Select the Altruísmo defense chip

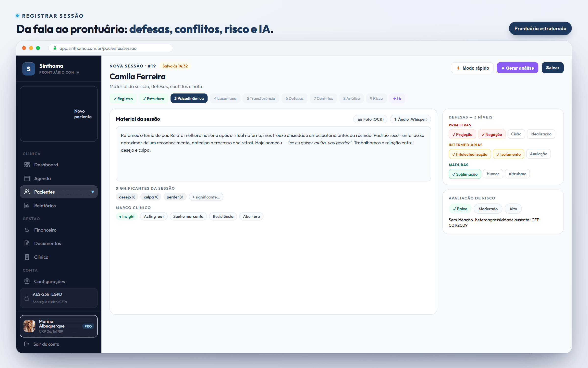coord(517,174)
